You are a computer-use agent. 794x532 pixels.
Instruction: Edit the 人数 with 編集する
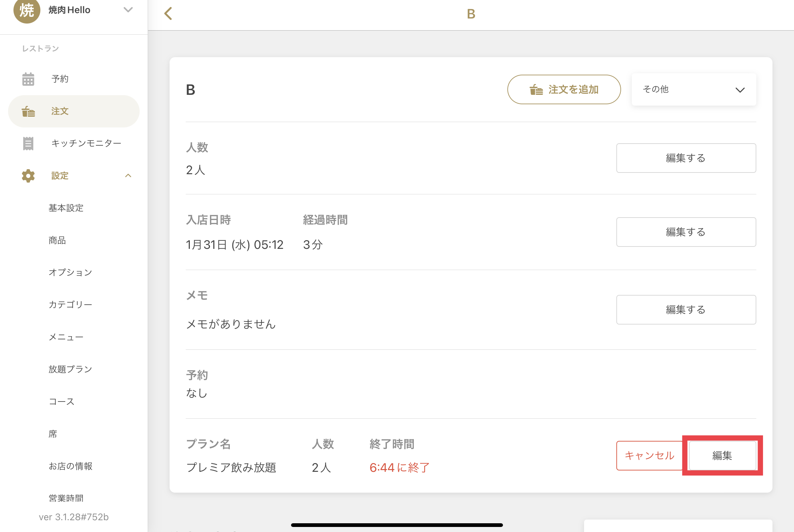686,158
